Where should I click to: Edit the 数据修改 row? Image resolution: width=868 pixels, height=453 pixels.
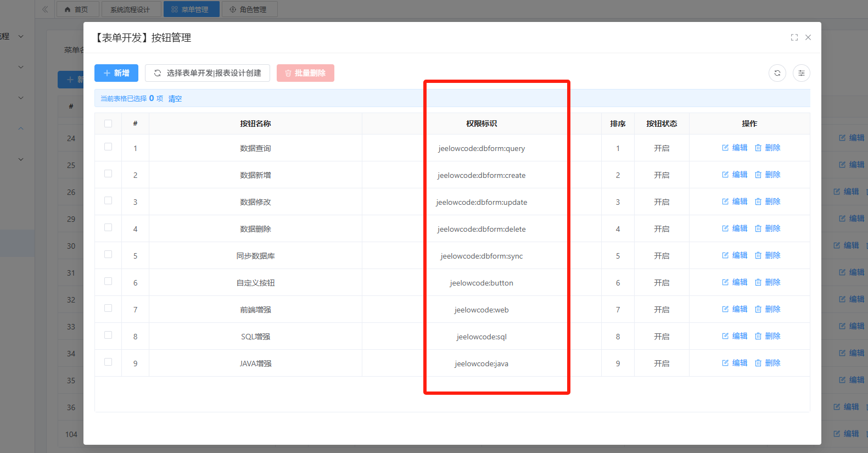pos(735,202)
